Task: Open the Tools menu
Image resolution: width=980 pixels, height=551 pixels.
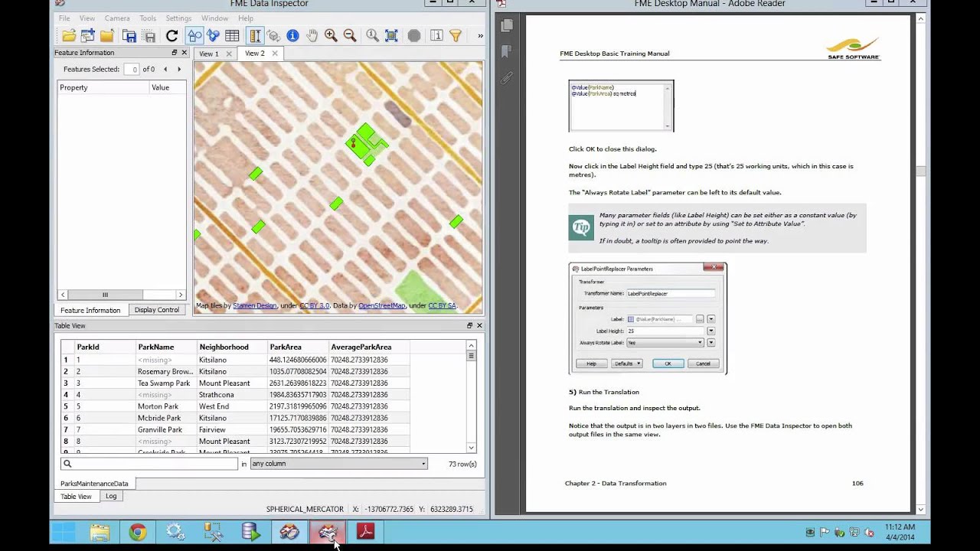Action: (148, 18)
